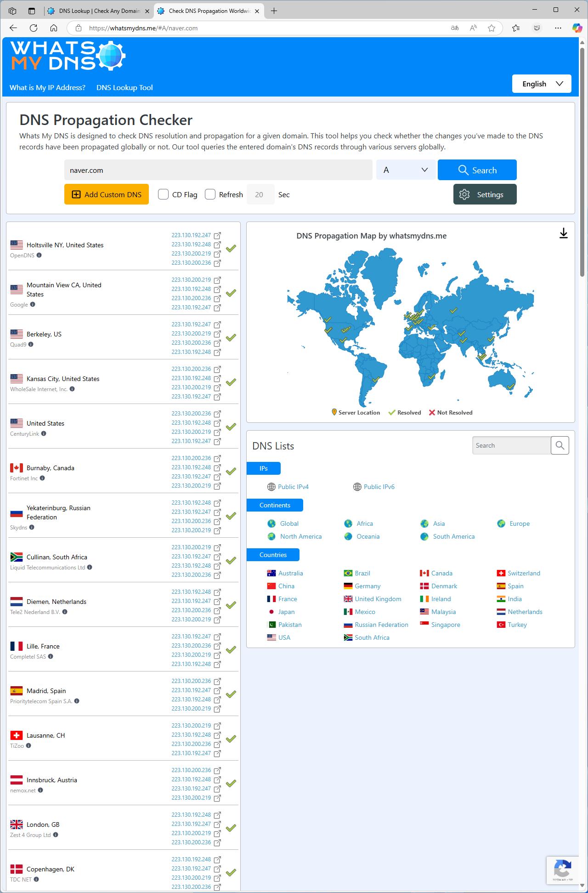
Task: Open the DNS Lookup Tool menu item
Action: click(124, 88)
